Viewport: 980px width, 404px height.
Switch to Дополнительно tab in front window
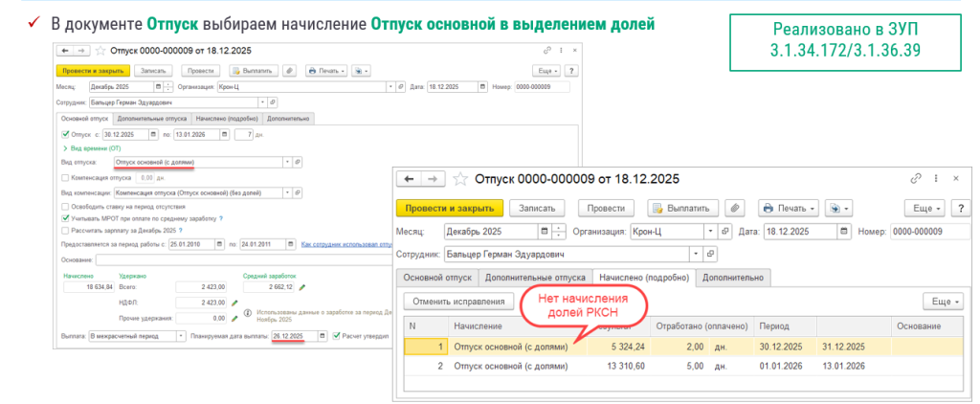[735, 277]
